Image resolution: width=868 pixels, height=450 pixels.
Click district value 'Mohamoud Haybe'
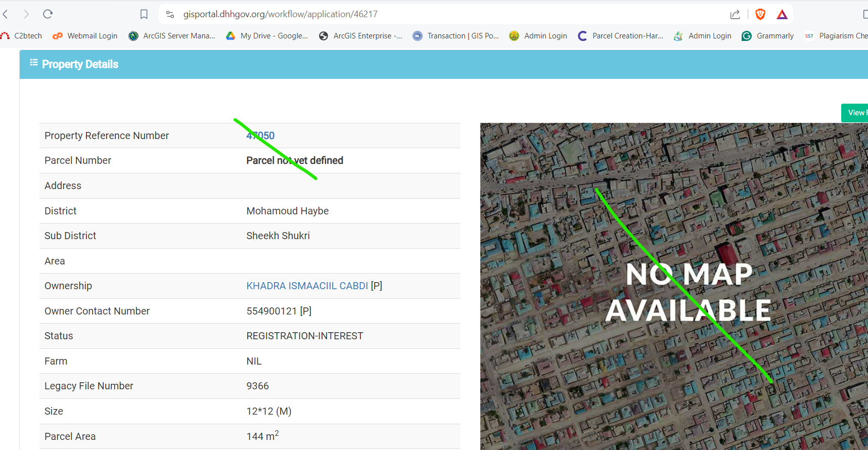[288, 211]
